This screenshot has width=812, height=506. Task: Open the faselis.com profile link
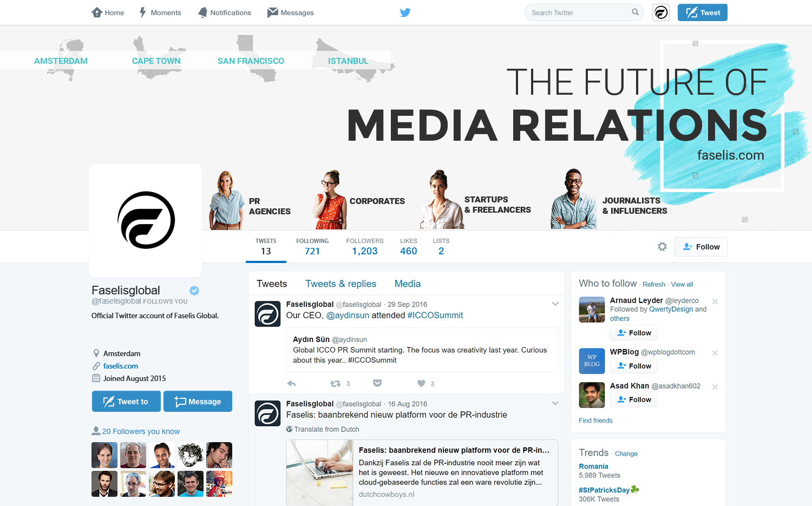(121, 366)
